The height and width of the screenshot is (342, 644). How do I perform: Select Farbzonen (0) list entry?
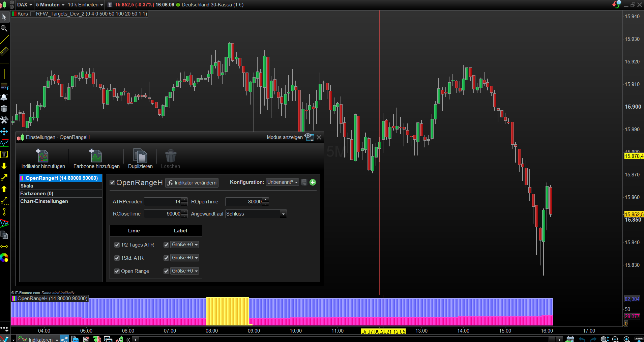click(61, 194)
